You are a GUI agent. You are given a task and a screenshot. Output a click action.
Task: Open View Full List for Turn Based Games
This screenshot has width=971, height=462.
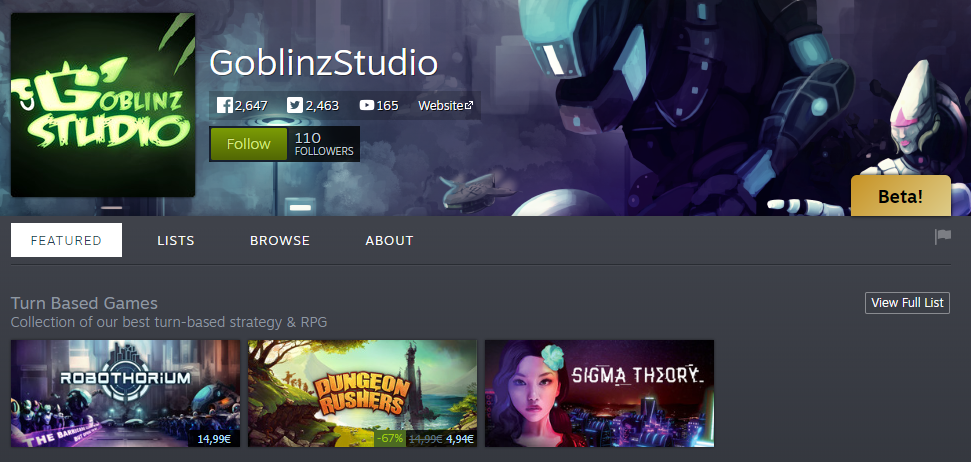[x=907, y=303]
